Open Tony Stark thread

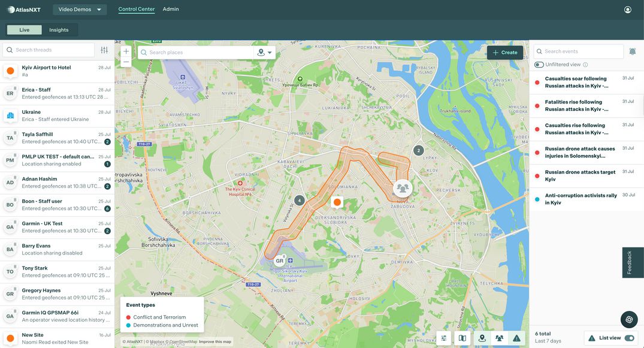click(x=57, y=271)
